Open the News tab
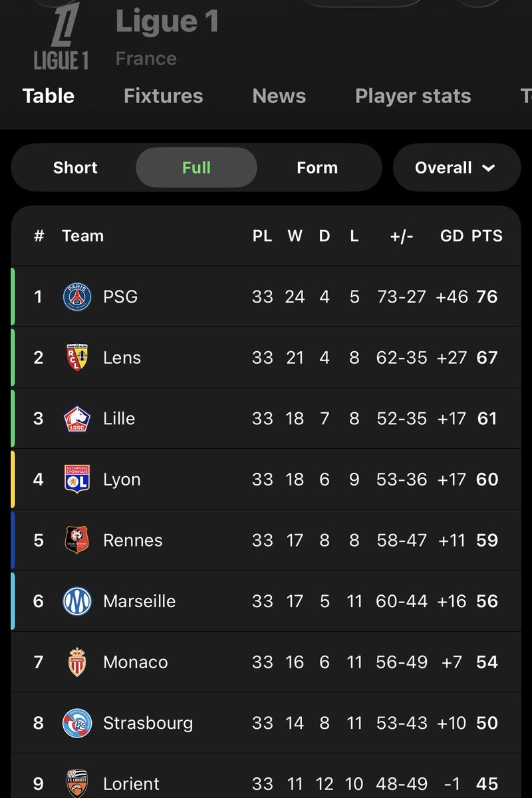The image size is (532, 798). [x=279, y=96]
